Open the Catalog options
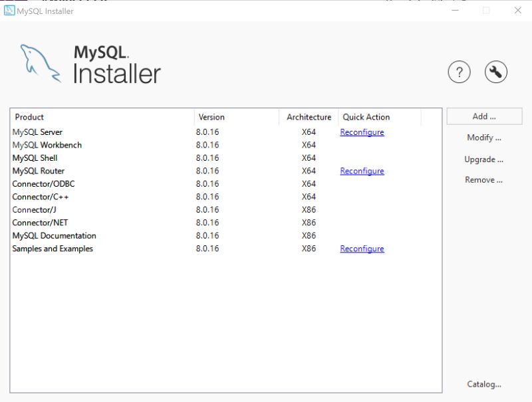532x402 pixels. (483, 384)
